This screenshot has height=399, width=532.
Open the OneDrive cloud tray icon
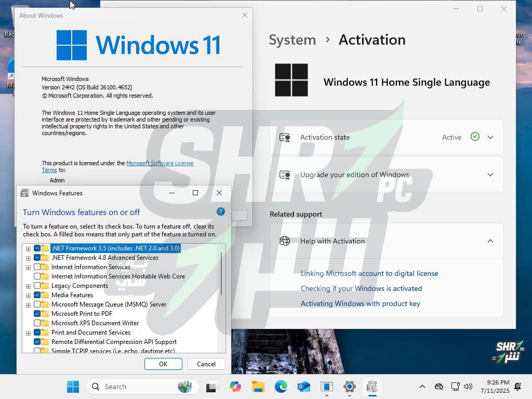point(438,387)
